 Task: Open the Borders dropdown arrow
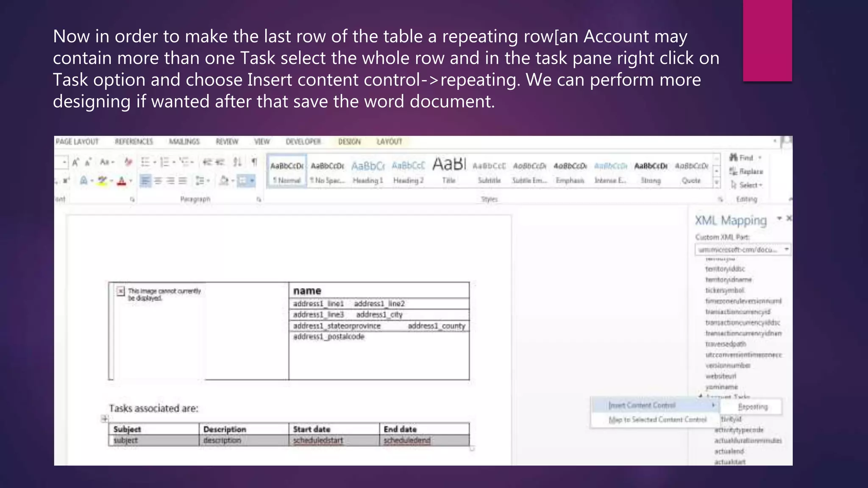pyautogui.click(x=252, y=181)
